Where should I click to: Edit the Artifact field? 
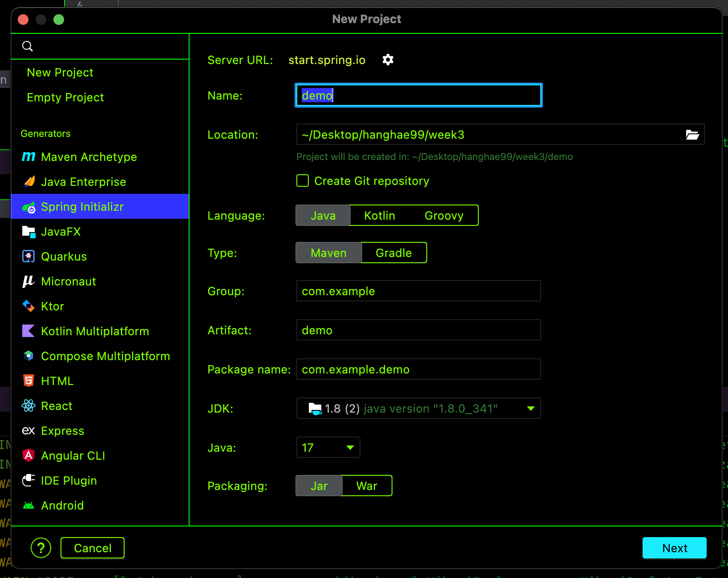[418, 330]
